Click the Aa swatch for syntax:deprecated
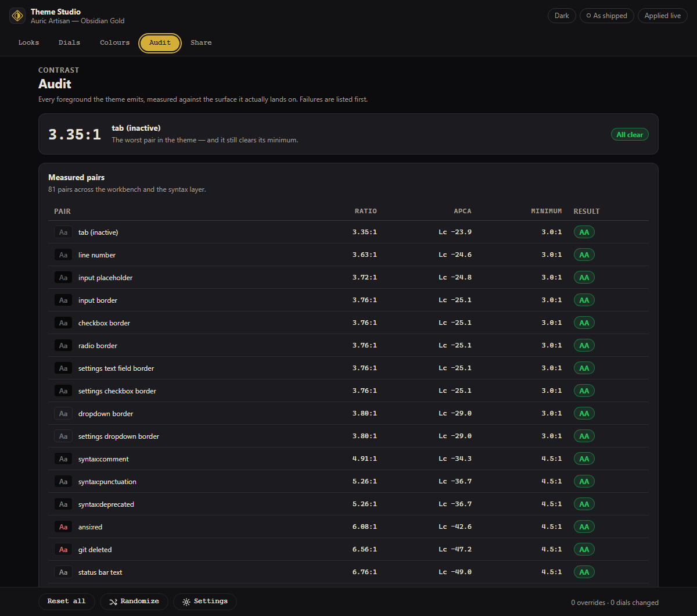 click(63, 504)
